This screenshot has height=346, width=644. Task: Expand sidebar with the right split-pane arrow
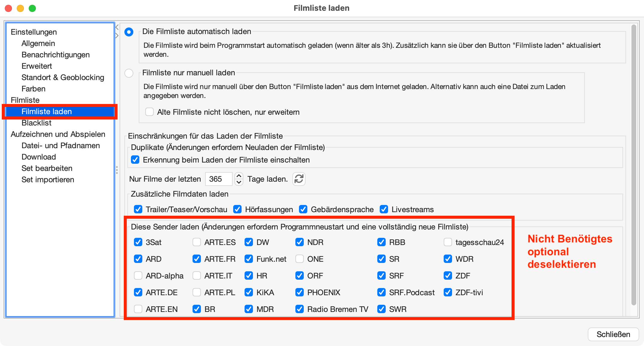[x=117, y=36]
